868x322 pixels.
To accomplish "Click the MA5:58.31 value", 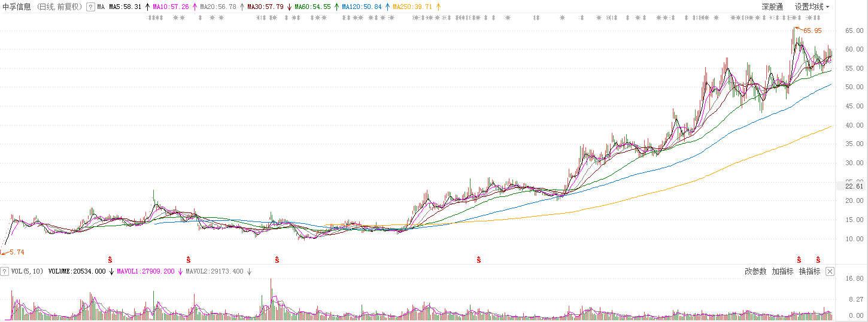I will click(x=125, y=7).
